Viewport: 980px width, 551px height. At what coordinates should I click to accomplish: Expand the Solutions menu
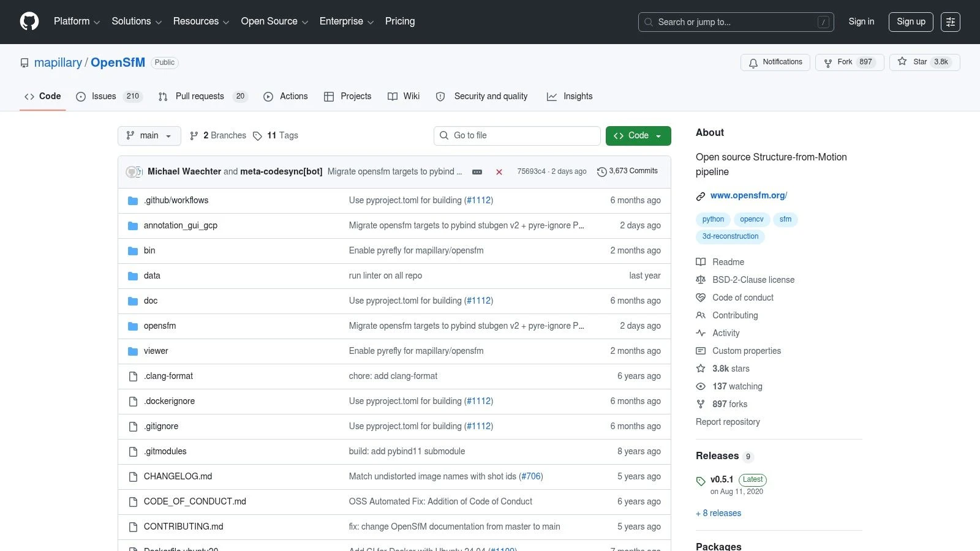(x=137, y=21)
